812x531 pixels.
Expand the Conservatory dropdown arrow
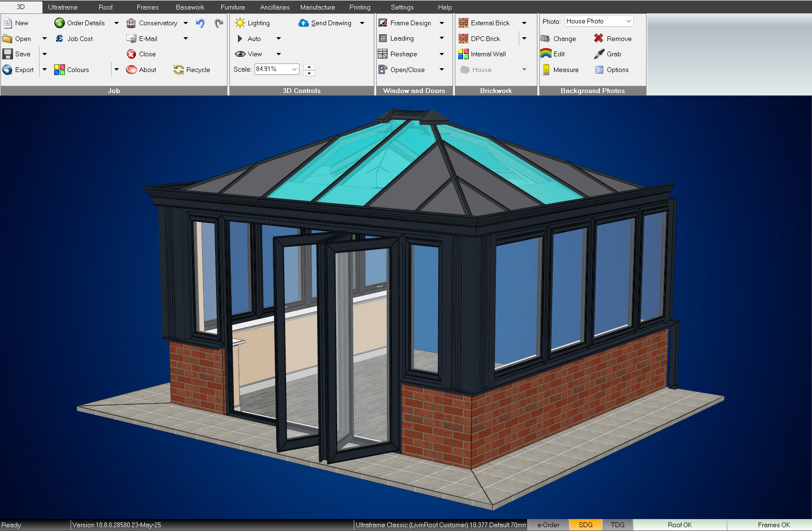point(185,23)
